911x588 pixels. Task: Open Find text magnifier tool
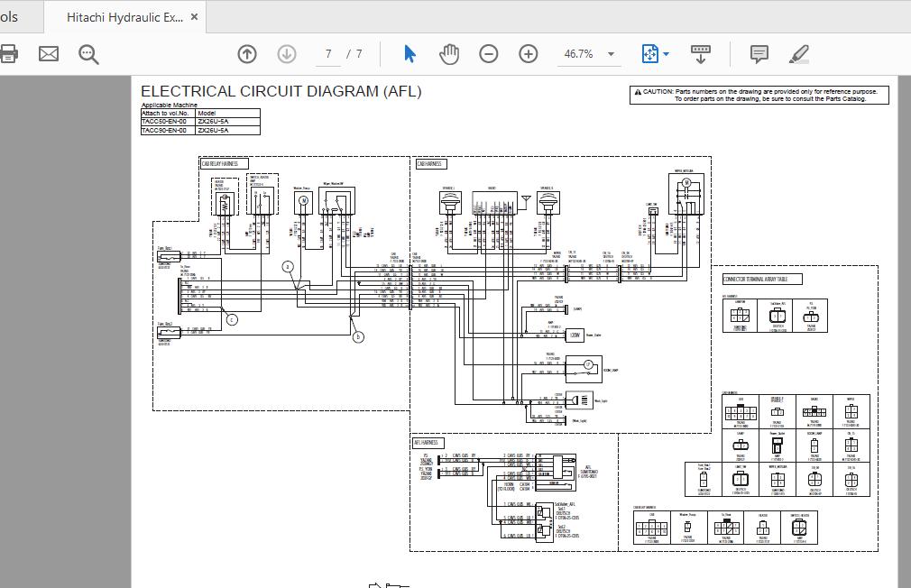(88, 54)
